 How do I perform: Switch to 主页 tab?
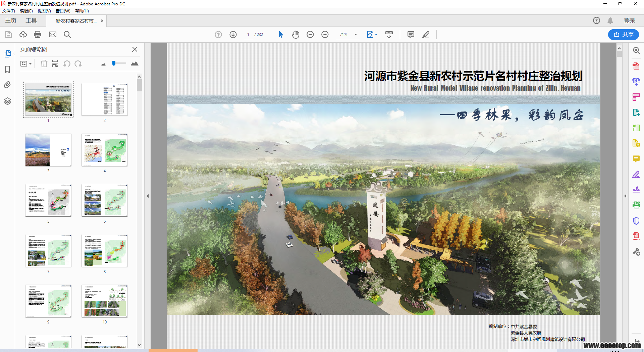tap(11, 21)
